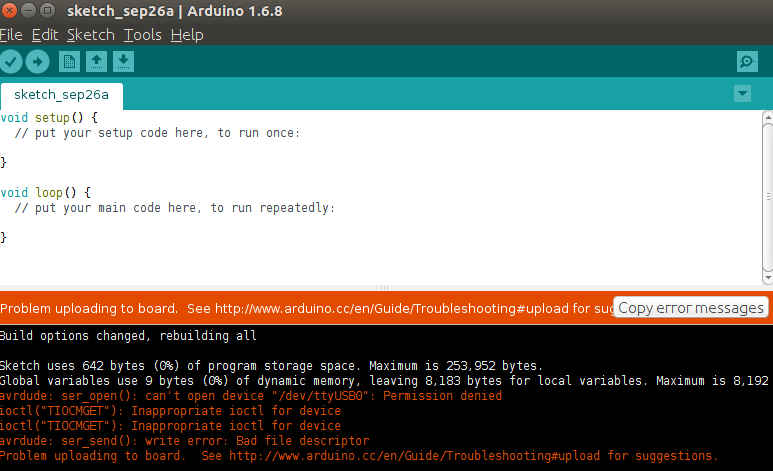Open the File menu
Screen dimensions: 773x471
(11, 35)
